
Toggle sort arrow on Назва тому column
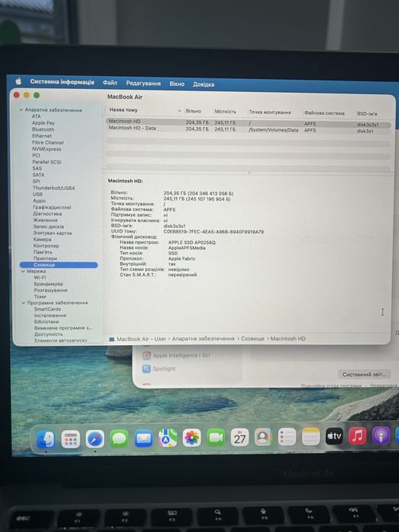coord(179,111)
